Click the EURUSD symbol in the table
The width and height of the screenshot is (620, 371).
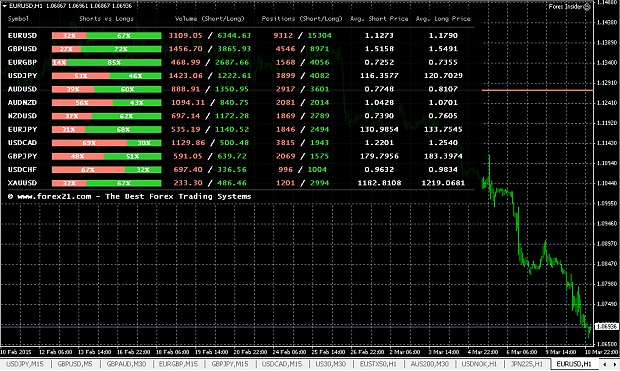(23, 36)
